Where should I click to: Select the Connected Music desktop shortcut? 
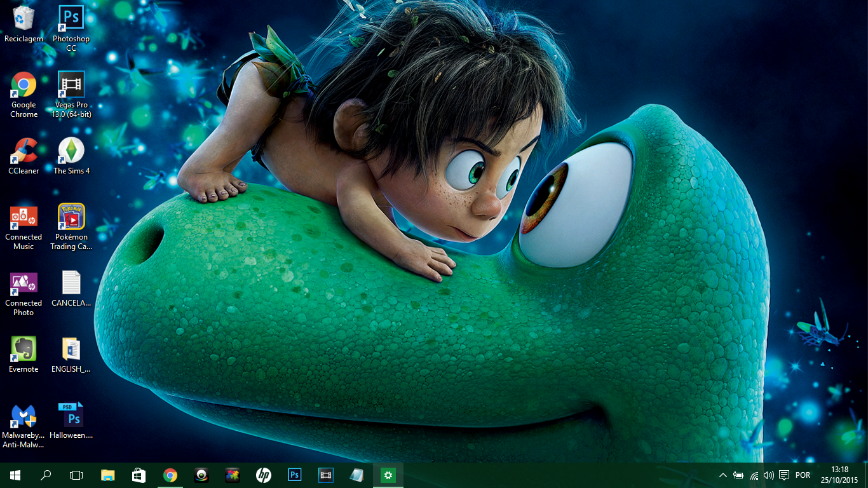(24, 217)
